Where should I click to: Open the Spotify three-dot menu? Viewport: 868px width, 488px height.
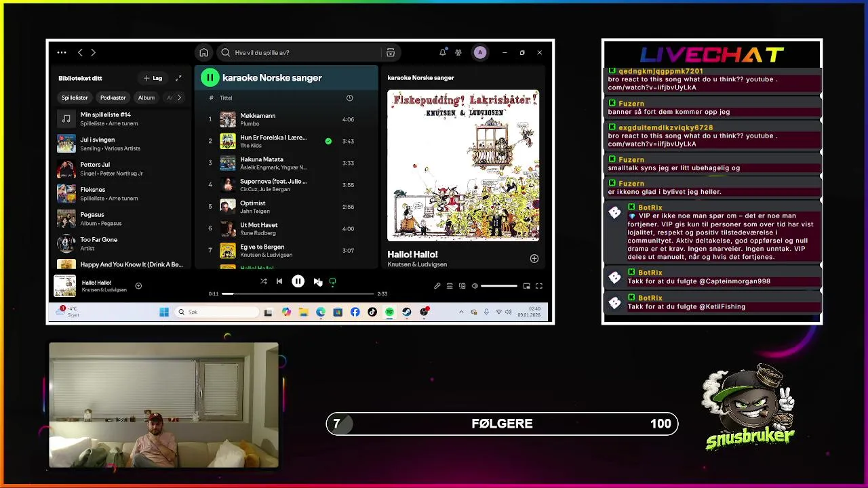pyautogui.click(x=62, y=52)
